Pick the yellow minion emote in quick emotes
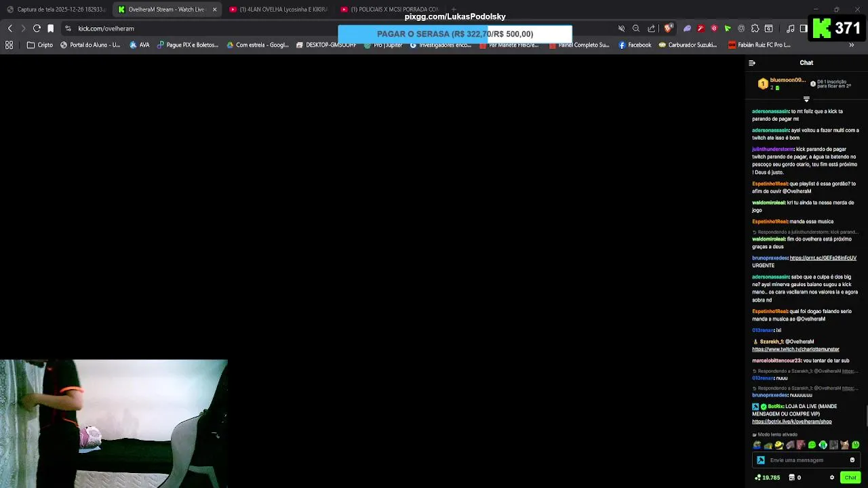This screenshot has height=488, width=868. (779, 445)
